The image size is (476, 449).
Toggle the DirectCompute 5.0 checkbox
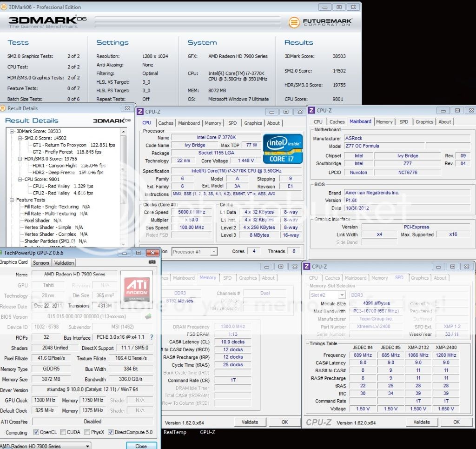(111, 432)
